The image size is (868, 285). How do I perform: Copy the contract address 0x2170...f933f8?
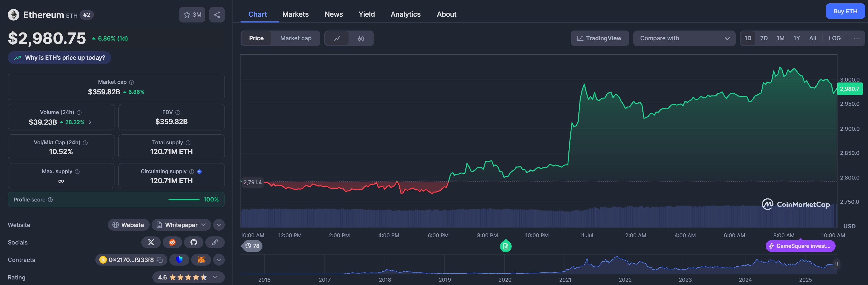[160, 260]
